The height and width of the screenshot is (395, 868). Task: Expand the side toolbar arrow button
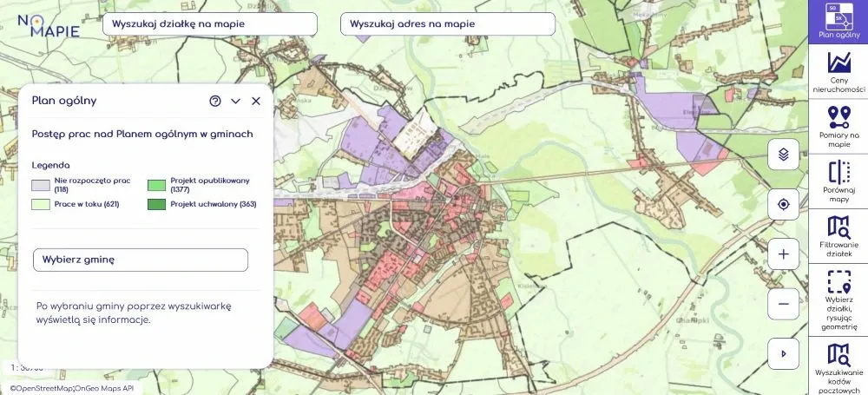coord(783,354)
